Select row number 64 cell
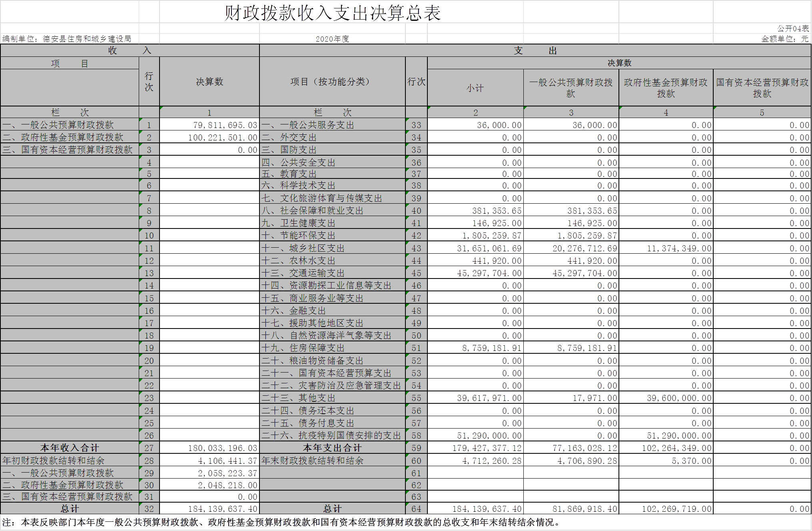The image size is (812, 531). tap(416, 509)
